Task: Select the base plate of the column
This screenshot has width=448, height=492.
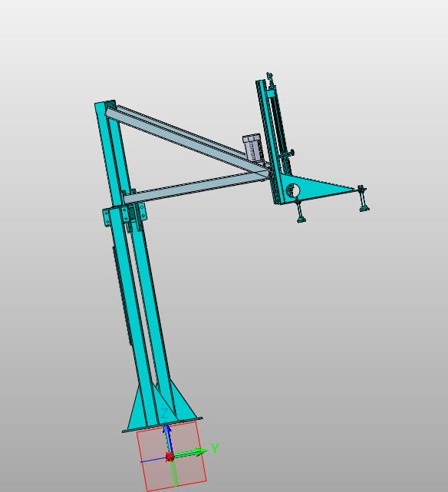Action: (x=163, y=424)
